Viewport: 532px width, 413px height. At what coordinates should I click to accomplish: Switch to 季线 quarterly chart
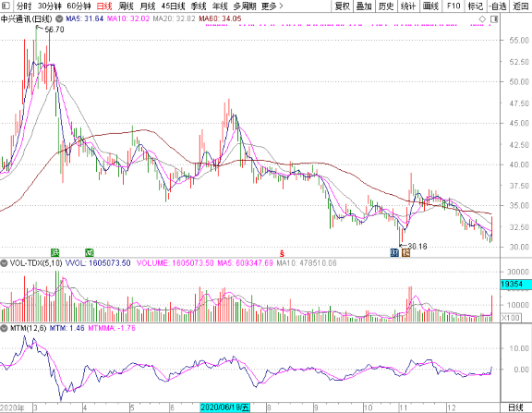199,6
